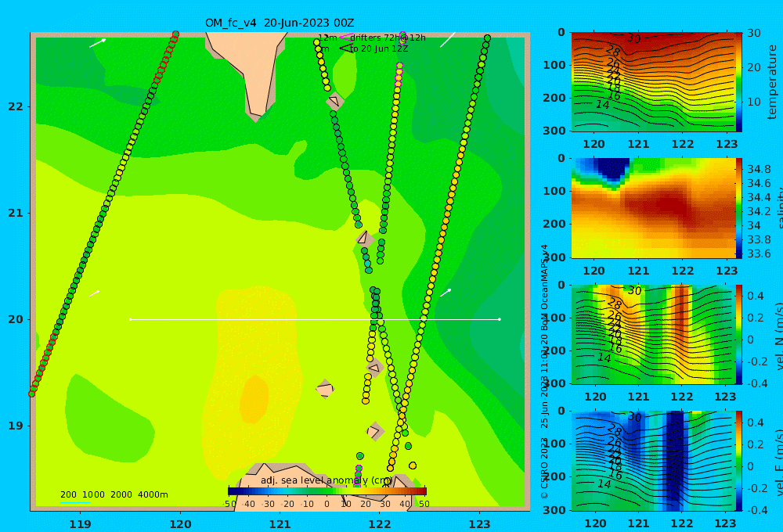Open the salinity section panel

pyautogui.click(x=654, y=208)
